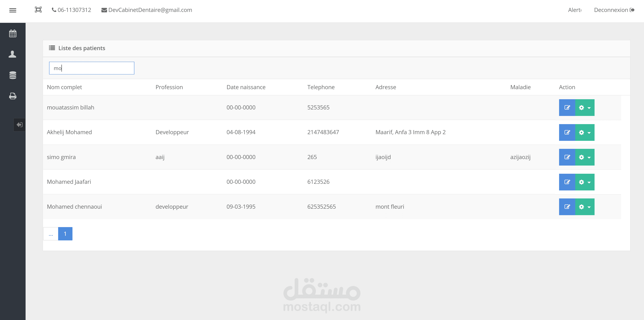Edit patient Akhelij Mohamed
644x320 pixels.
[567, 132]
